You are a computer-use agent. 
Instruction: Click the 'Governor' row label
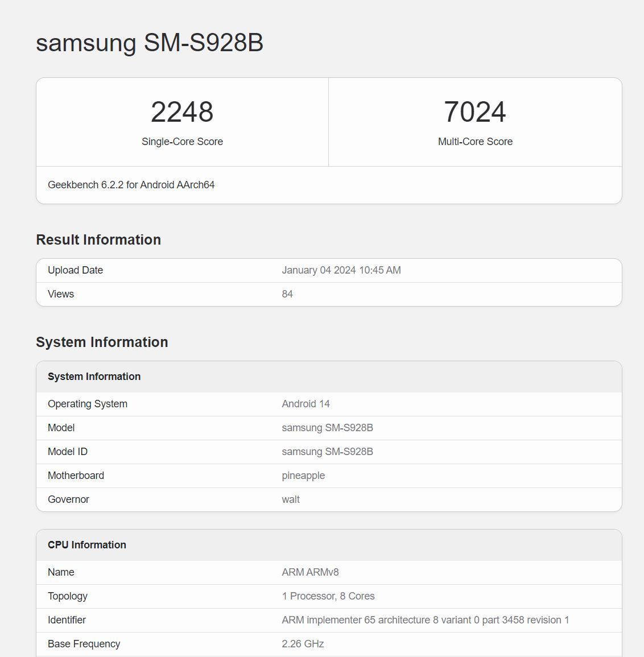pyautogui.click(x=68, y=499)
